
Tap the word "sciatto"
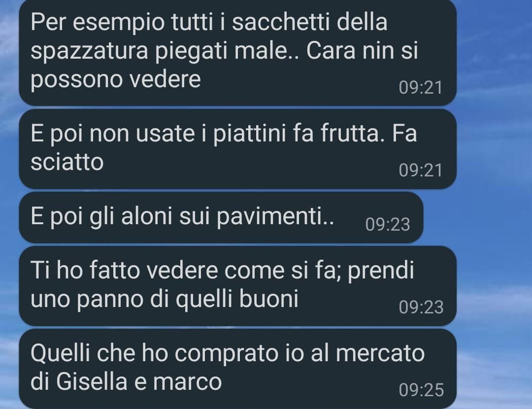pos(67,162)
